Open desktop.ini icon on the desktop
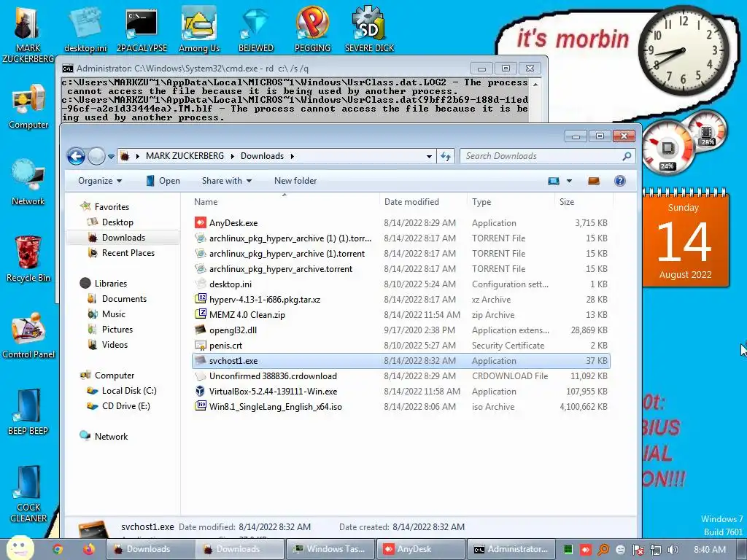The width and height of the screenshot is (747, 560). (x=85, y=31)
